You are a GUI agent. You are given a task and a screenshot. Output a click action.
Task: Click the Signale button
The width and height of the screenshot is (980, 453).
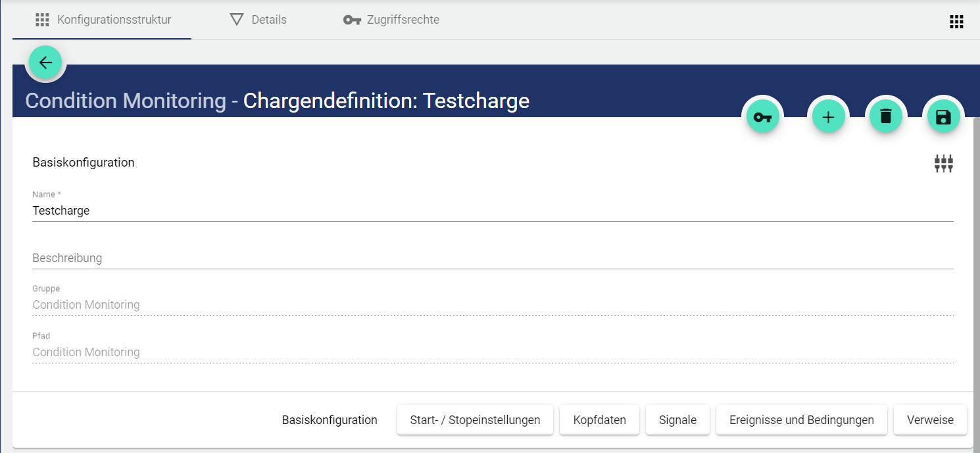coord(677,420)
